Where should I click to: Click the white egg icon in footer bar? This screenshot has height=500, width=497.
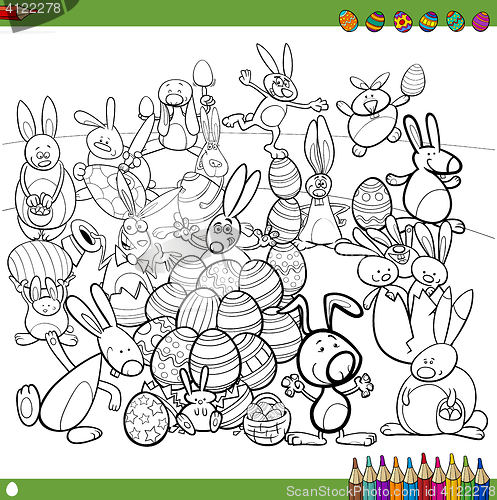(13, 489)
